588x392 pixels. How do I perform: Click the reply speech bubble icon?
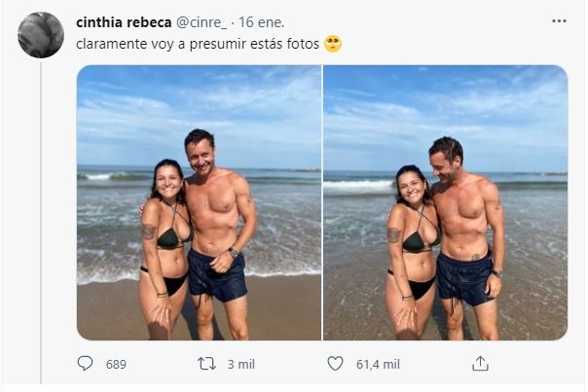[x=85, y=364]
